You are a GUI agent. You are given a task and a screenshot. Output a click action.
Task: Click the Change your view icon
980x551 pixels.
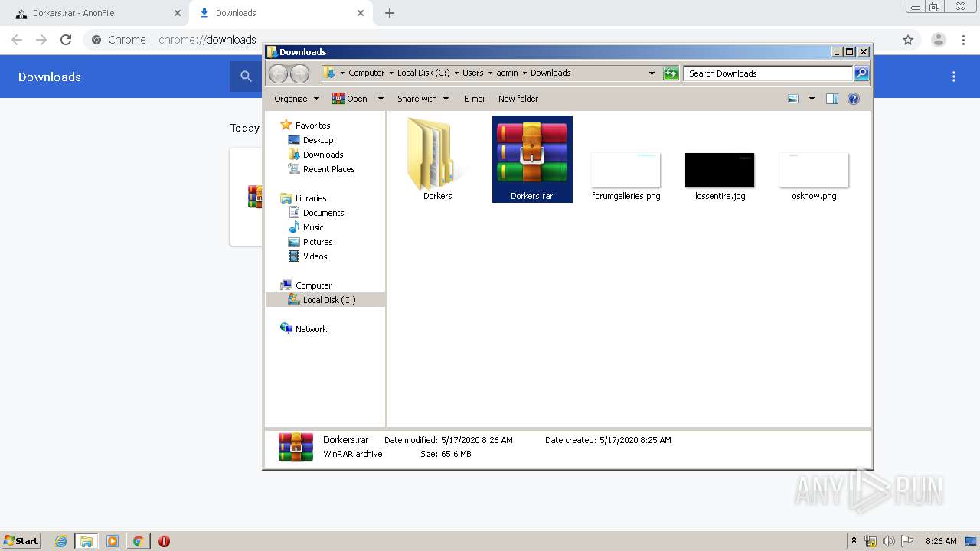793,99
